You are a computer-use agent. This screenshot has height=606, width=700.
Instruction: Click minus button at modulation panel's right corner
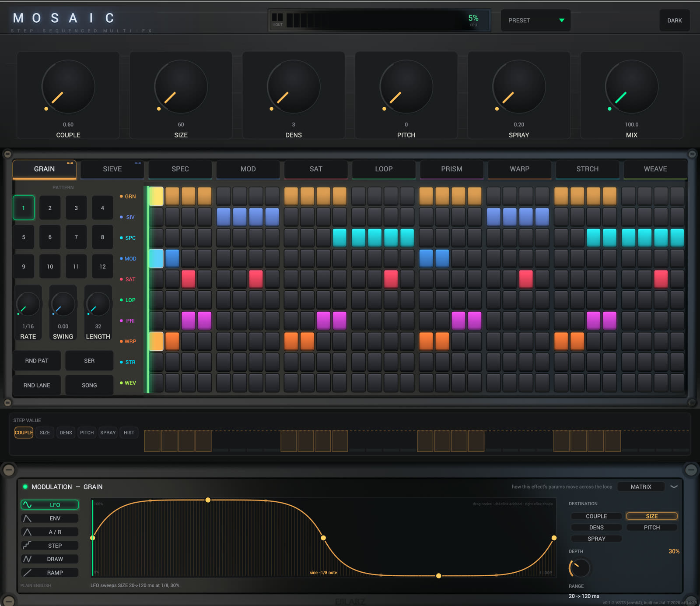click(691, 470)
